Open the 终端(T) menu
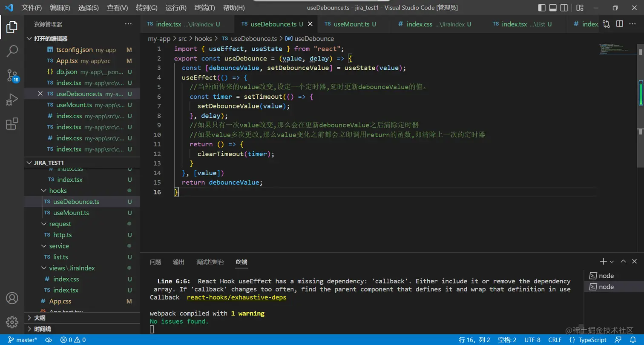644x345 pixels. click(204, 8)
